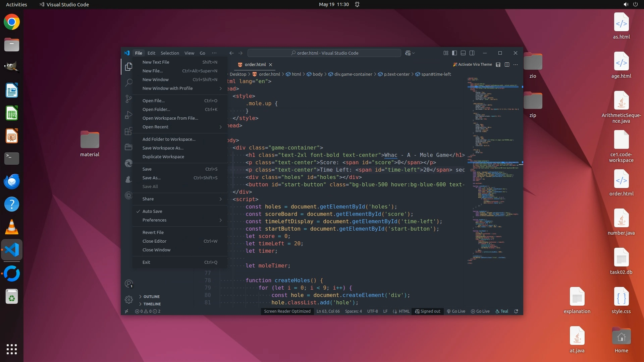Open the Extensions view icon
The height and width of the screenshot is (362, 644).
click(x=128, y=131)
